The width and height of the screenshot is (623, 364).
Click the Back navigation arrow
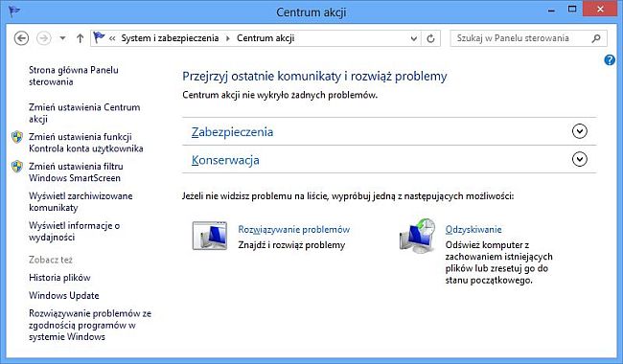(x=21, y=38)
